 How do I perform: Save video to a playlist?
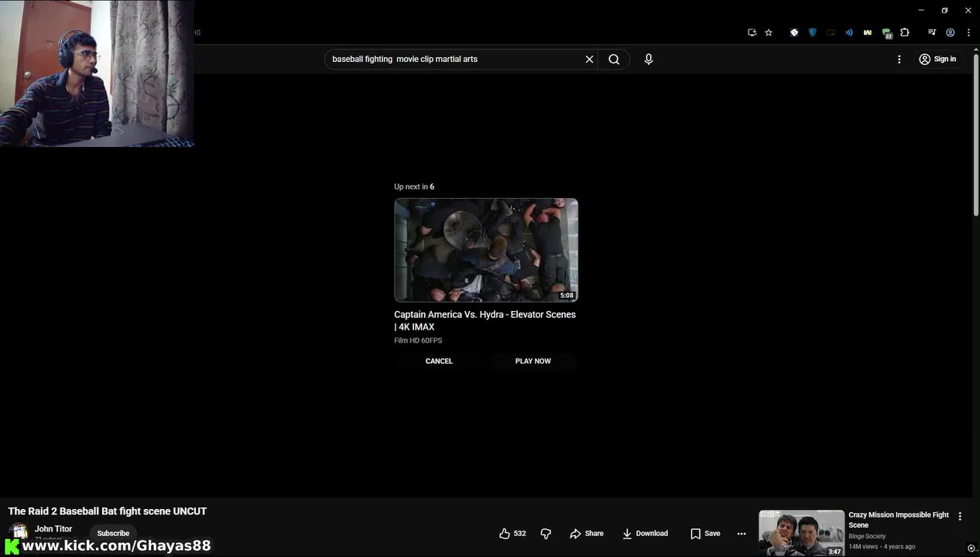coord(705,534)
